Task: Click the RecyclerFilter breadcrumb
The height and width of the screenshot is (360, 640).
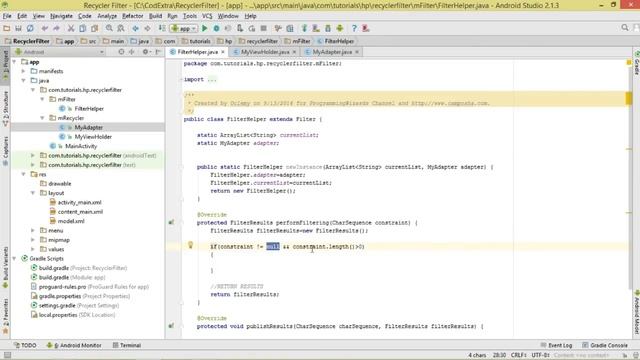Action: coord(27,41)
